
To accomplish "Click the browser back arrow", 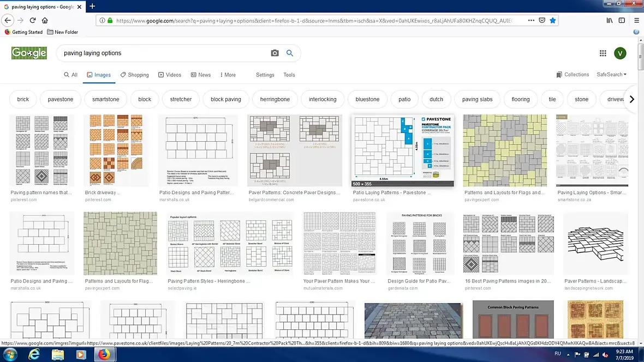I will point(8,20).
